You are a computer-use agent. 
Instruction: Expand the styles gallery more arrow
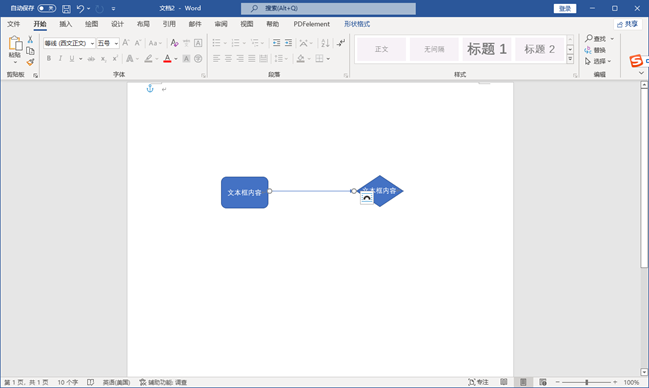tap(570, 59)
